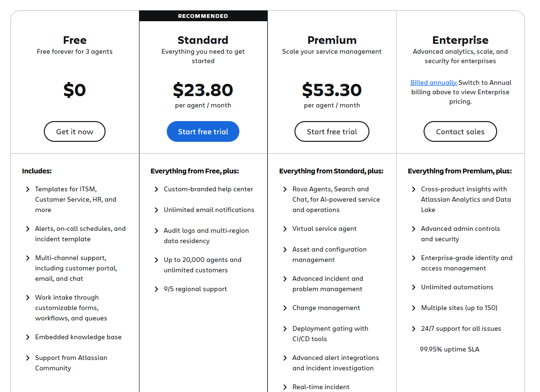Expand the 24/7 support for all issues chevron
This screenshot has width=540, height=392.
pyautogui.click(x=414, y=329)
